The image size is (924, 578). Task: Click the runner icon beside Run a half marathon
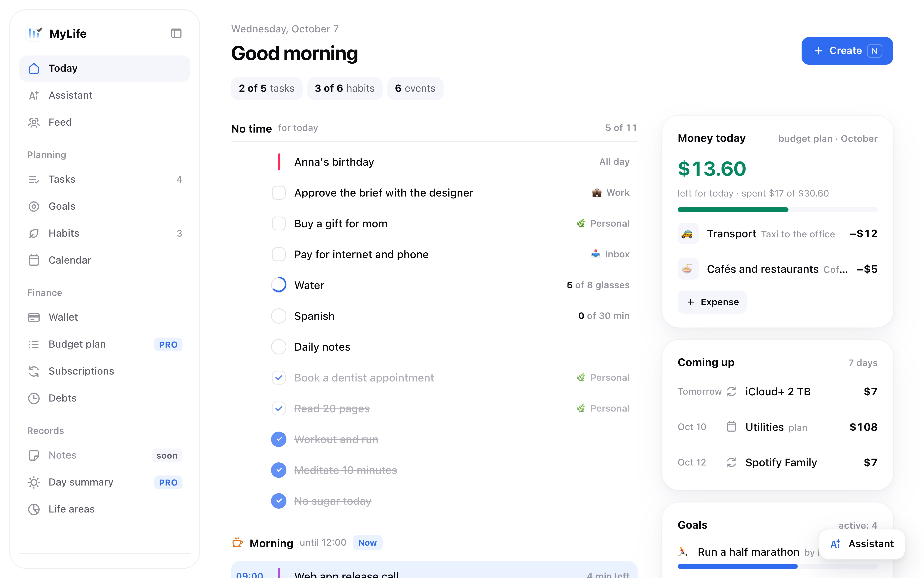pos(683,552)
